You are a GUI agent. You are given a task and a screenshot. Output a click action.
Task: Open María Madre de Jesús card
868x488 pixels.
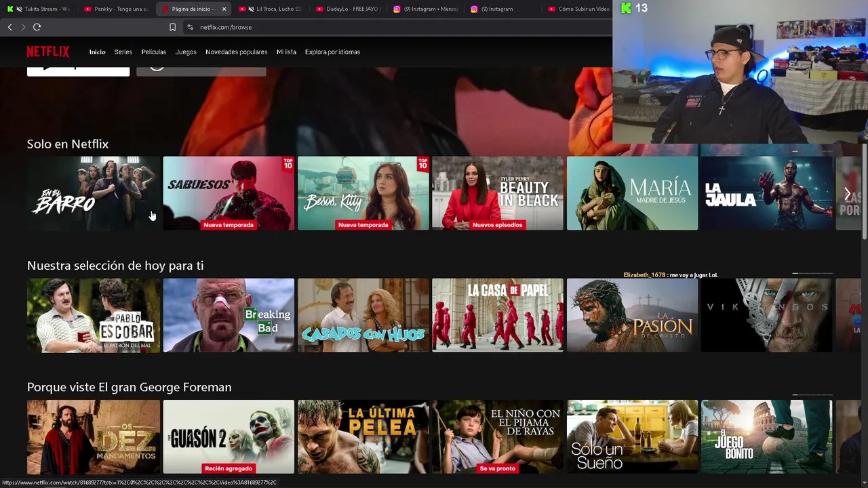point(632,193)
